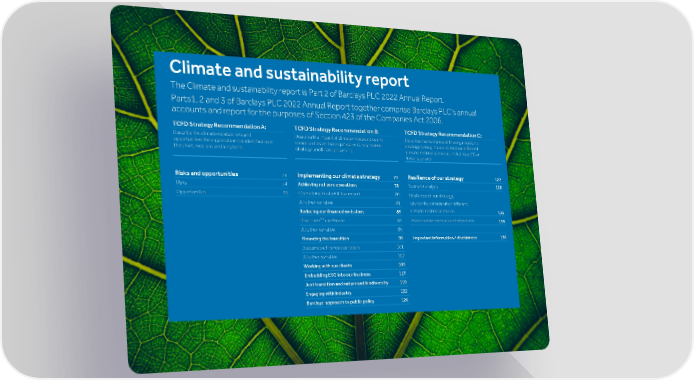
Task: Click the sentence mentioning Barclays PLC 2022 Annual Report Part 2
Action: click(x=307, y=92)
